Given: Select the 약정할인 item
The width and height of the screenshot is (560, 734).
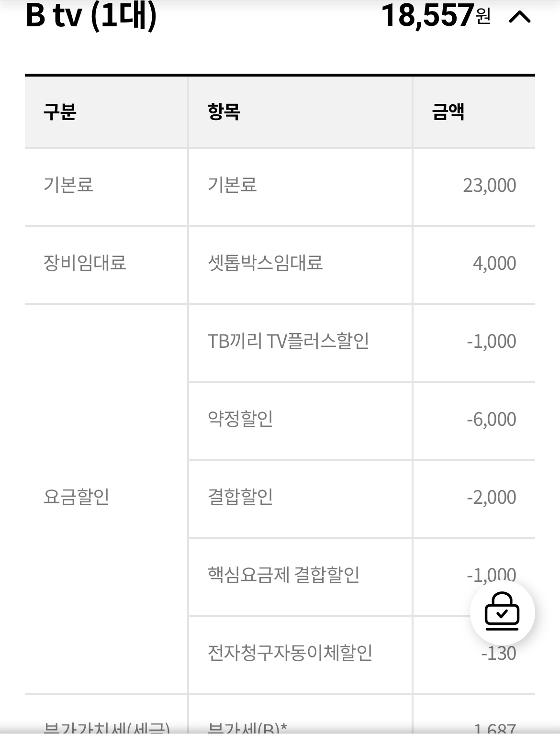Looking at the screenshot, I should pyautogui.click(x=240, y=419).
